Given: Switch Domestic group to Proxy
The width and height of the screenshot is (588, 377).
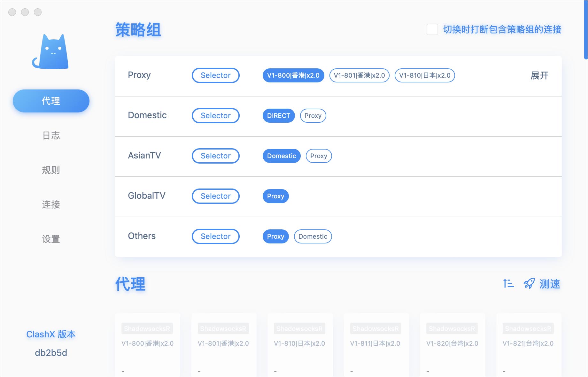Looking at the screenshot, I should pos(313,116).
